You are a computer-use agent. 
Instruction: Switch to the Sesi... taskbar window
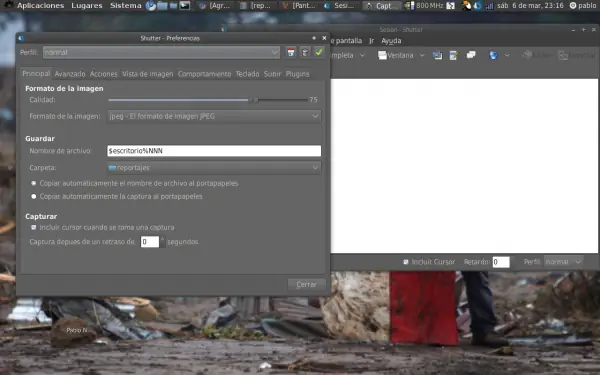[339, 6]
